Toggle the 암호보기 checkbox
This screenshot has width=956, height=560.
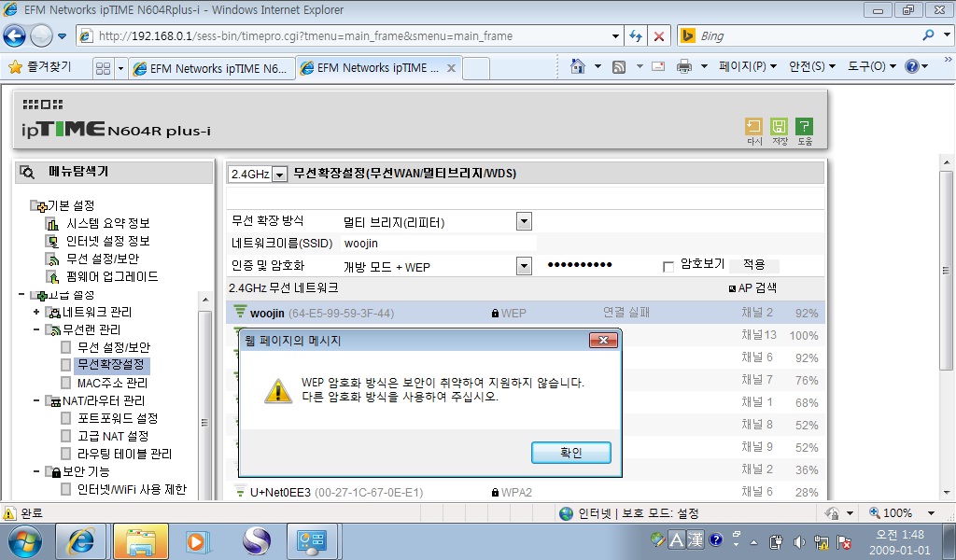pos(668,267)
